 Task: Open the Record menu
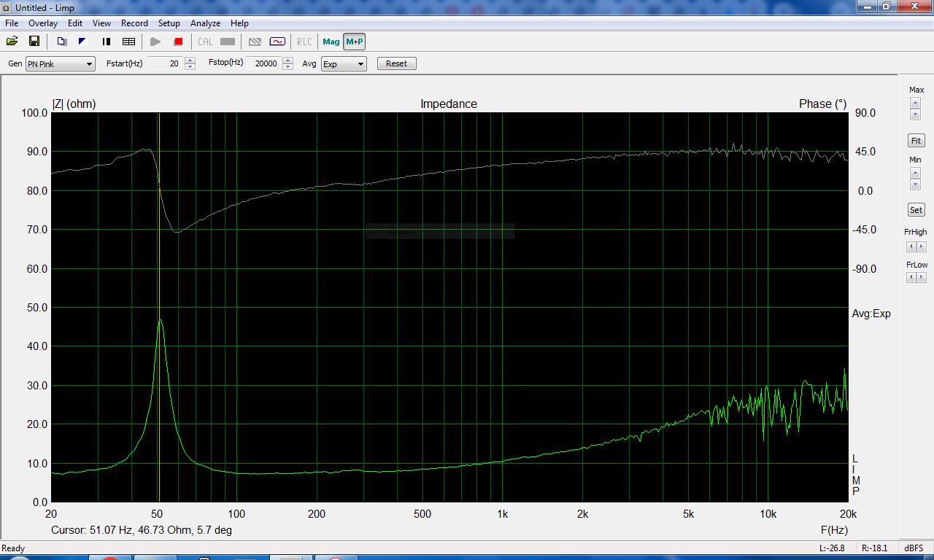134,23
